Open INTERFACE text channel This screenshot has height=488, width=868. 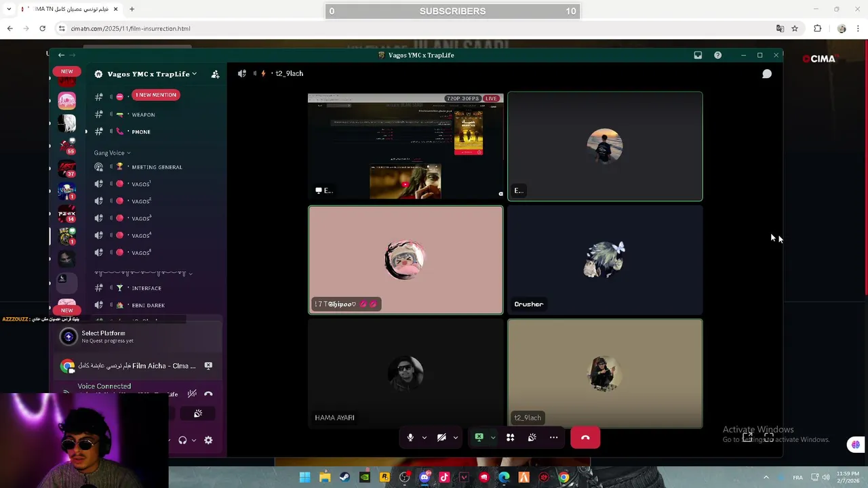(x=157, y=288)
